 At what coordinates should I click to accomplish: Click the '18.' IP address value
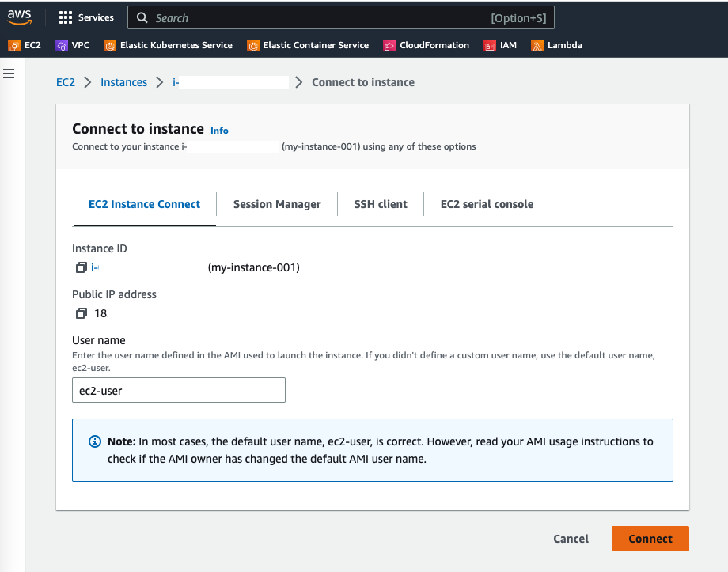click(101, 313)
